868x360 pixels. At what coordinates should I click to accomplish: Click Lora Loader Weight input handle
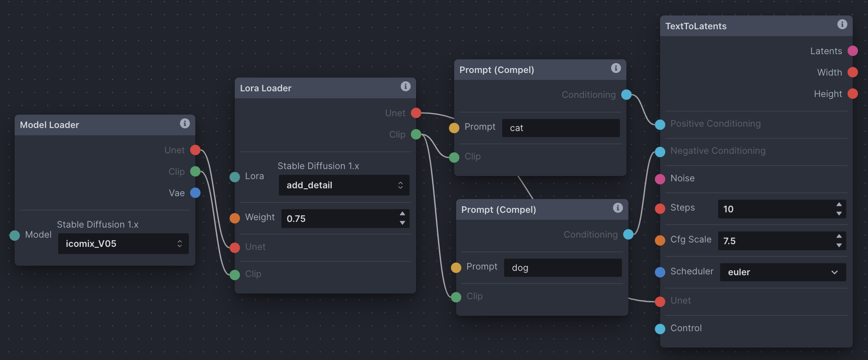click(235, 218)
